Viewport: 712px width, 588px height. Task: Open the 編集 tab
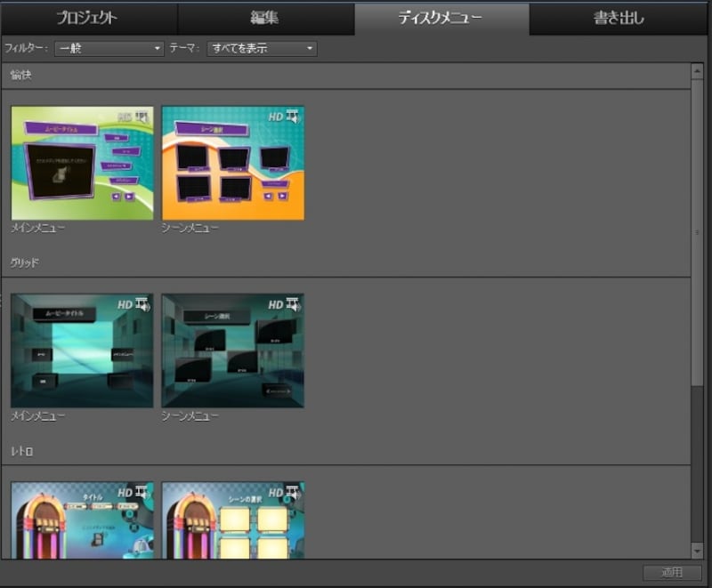pyautogui.click(x=265, y=18)
